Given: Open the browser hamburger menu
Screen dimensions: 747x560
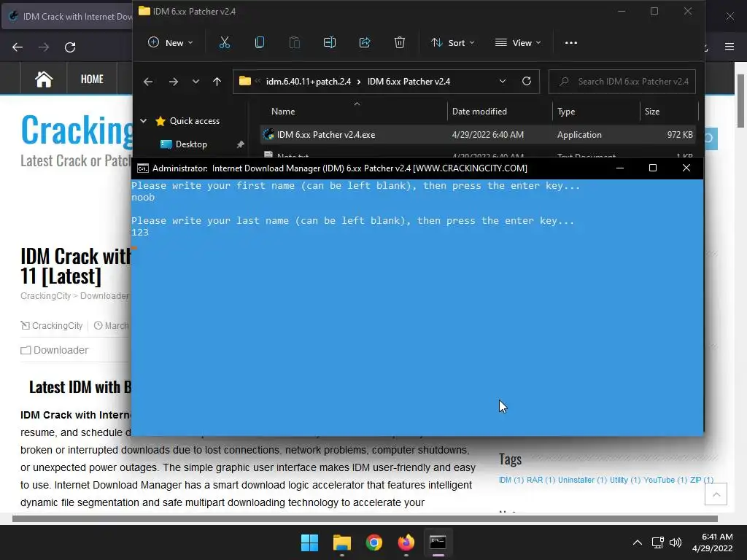Looking at the screenshot, I should [729, 47].
